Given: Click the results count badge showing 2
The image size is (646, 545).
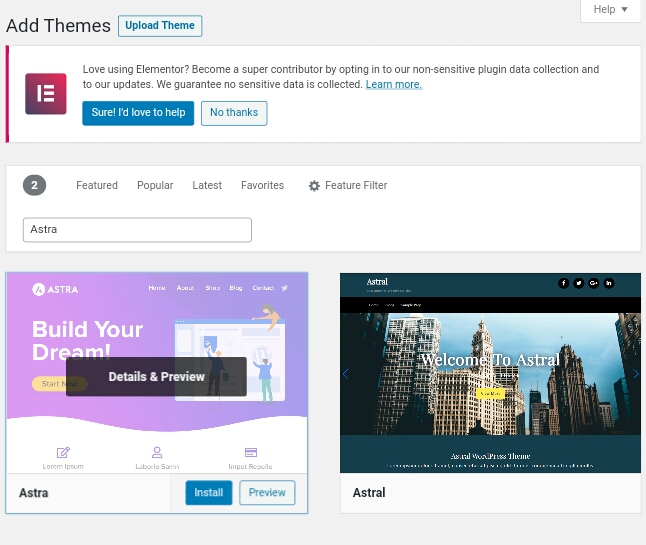Looking at the screenshot, I should 35,185.
